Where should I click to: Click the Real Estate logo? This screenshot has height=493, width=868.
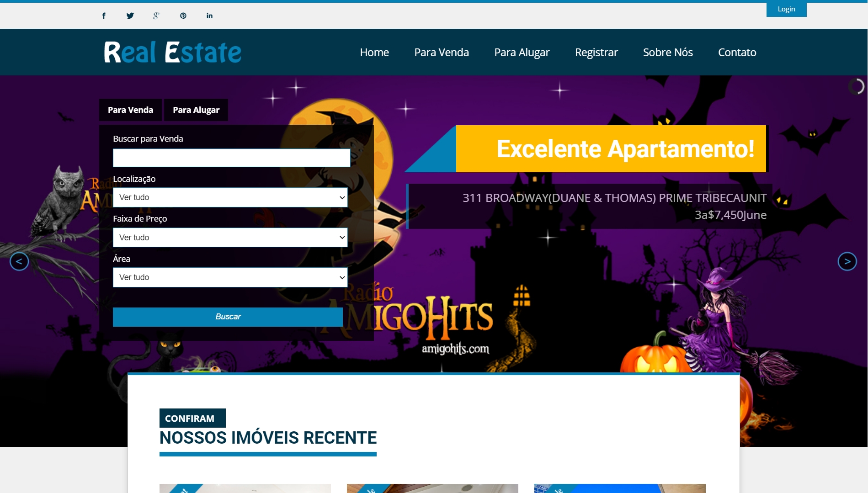tap(172, 52)
